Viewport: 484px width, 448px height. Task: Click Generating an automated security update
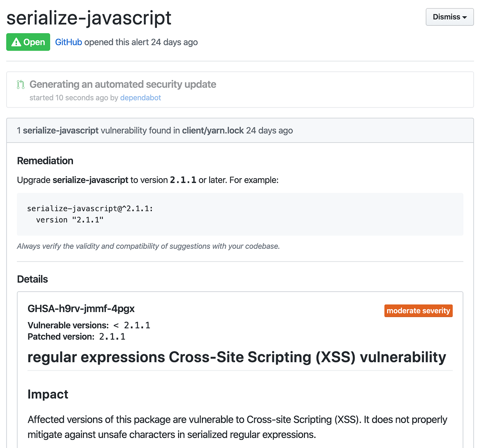point(123,84)
